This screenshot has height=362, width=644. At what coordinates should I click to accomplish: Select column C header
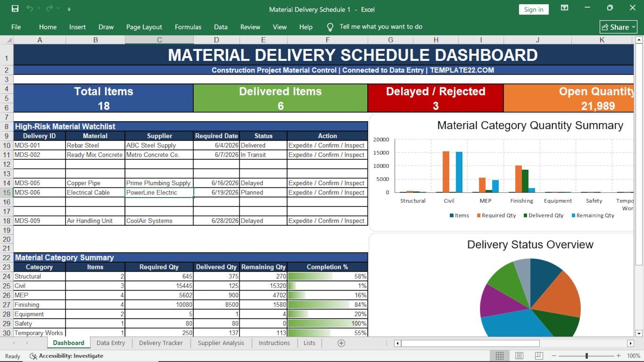(x=159, y=40)
